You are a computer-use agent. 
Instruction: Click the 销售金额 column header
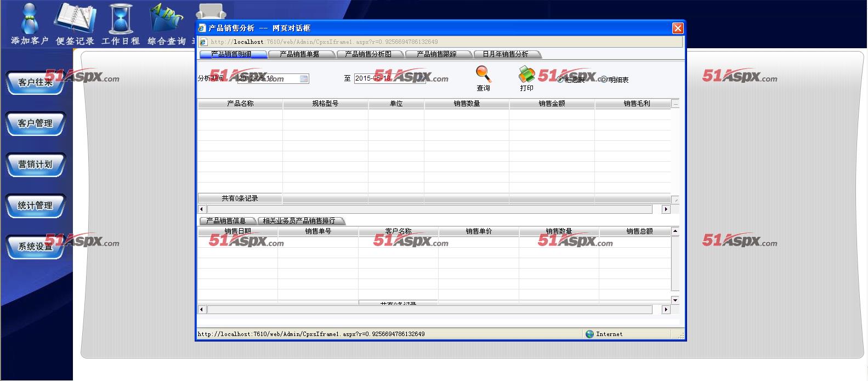(552, 104)
